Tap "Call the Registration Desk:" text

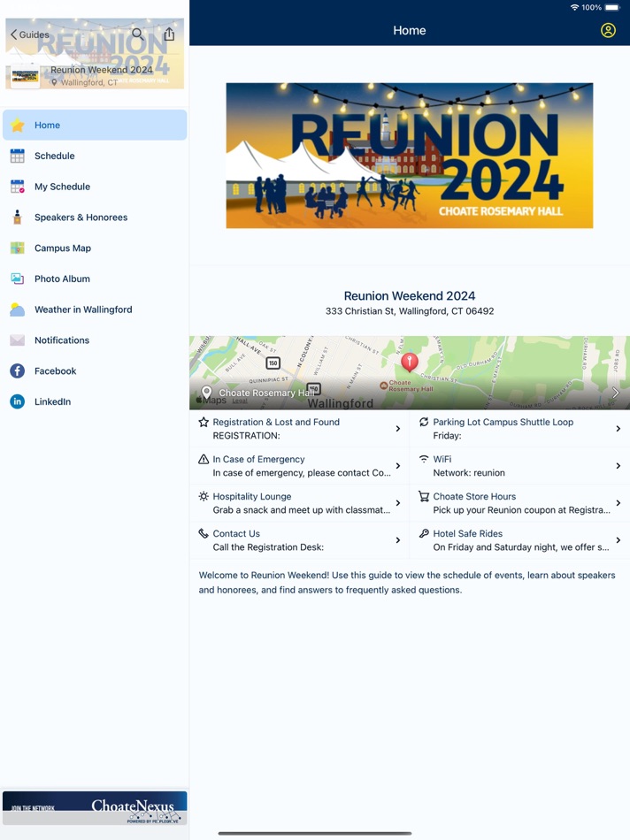point(268,547)
